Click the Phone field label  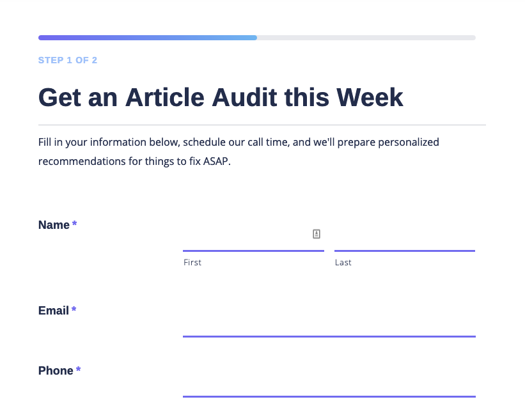(x=56, y=371)
